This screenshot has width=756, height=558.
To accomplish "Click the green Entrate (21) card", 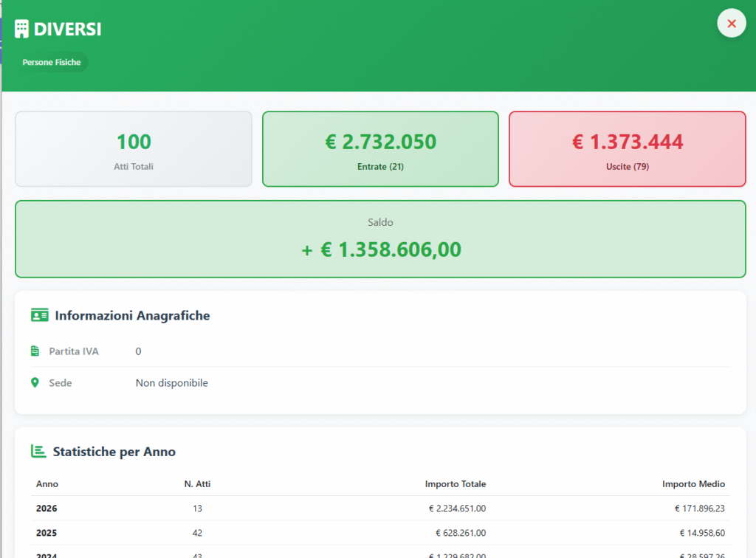I will coord(380,149).
